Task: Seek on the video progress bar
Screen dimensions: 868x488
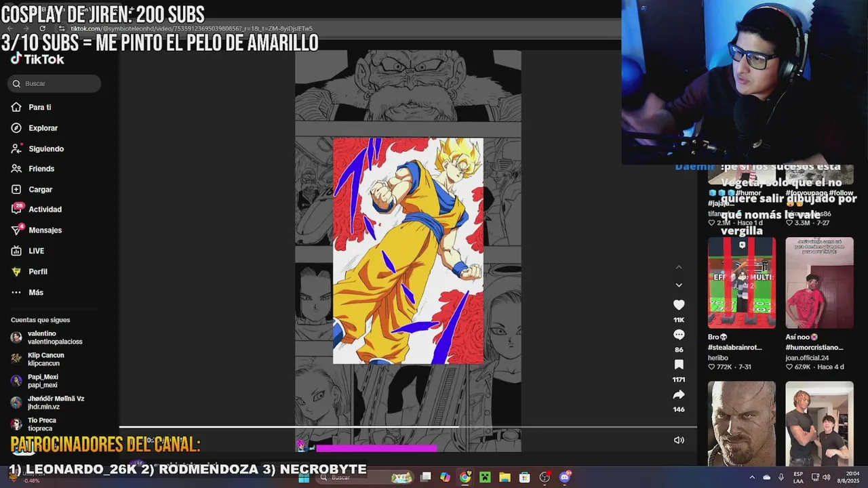Action: pyautogui.click(x=408, y=428)
